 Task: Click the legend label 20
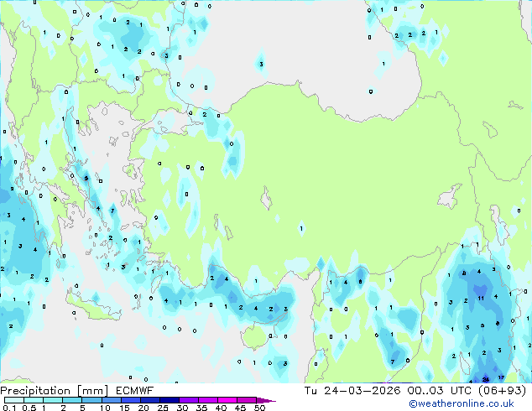(143, 408)
